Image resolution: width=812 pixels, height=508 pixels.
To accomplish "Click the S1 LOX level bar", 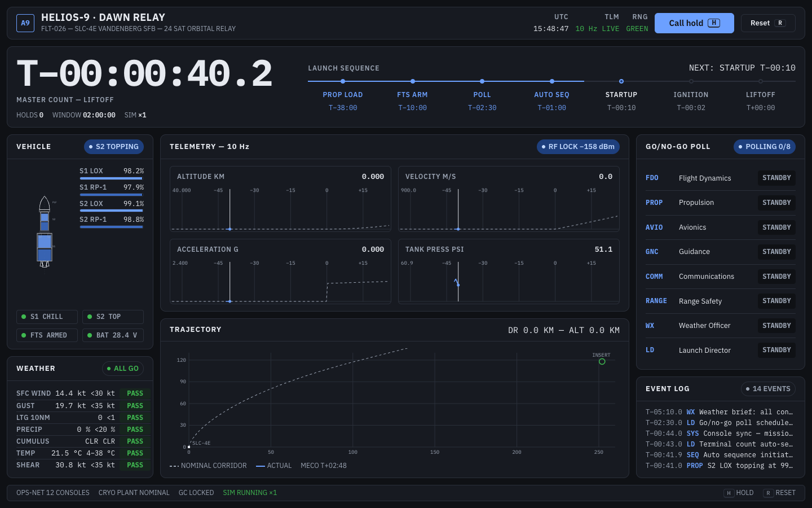I will pyautogui.click(x=112, y=178).
